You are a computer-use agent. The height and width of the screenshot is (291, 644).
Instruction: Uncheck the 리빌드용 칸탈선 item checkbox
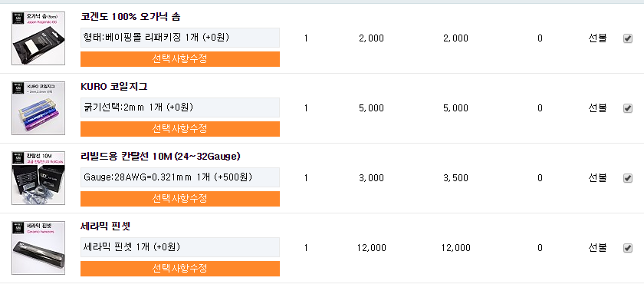tap(628, 178)
